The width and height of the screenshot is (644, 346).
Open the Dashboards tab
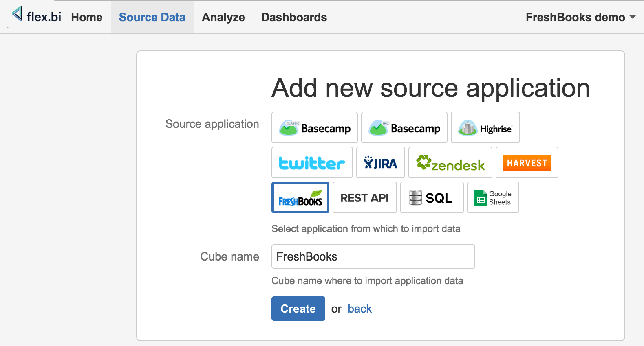pos(294,17)
